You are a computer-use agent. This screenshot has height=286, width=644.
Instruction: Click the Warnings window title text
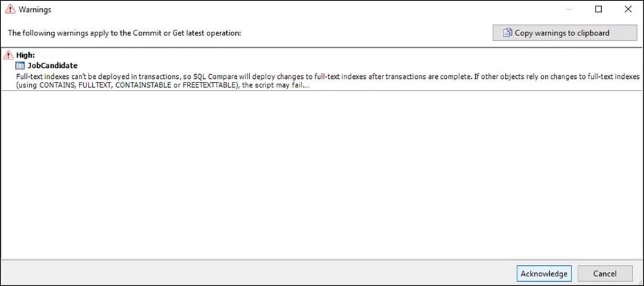click(35, 10)
